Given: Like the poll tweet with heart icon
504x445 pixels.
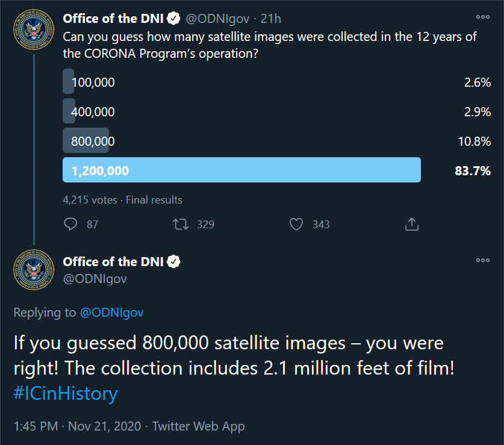Looking at the screenshot, I should point(296,225).
